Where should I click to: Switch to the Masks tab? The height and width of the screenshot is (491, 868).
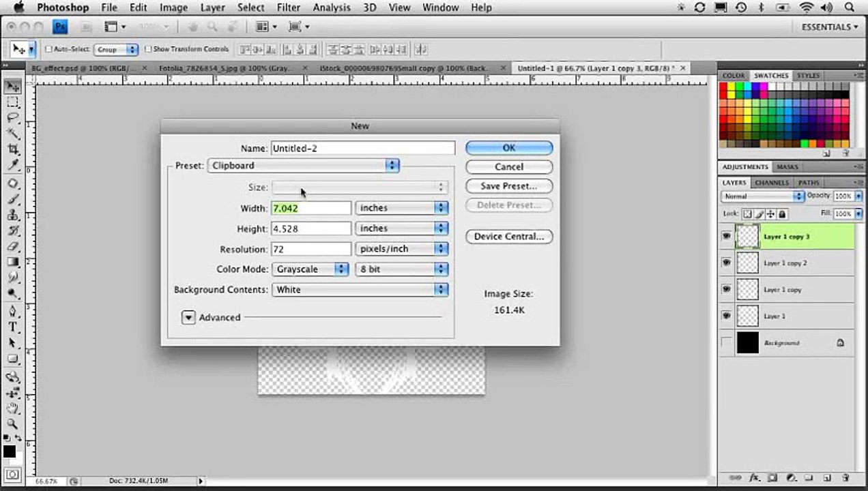[787, 166]
